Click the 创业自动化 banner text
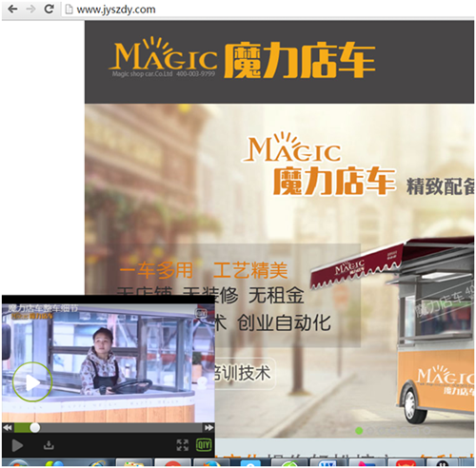476x468 pixels. pyautogui.click(x=285, y=322)
